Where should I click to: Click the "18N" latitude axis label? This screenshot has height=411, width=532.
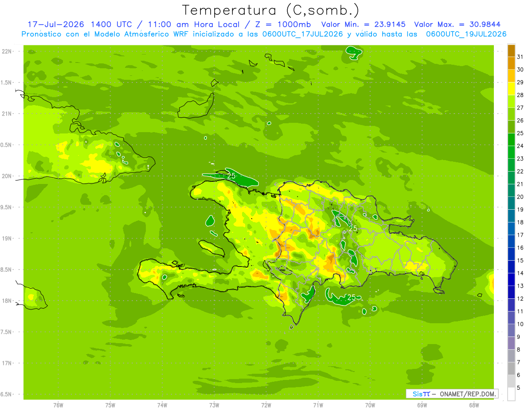tap(7, 301)
